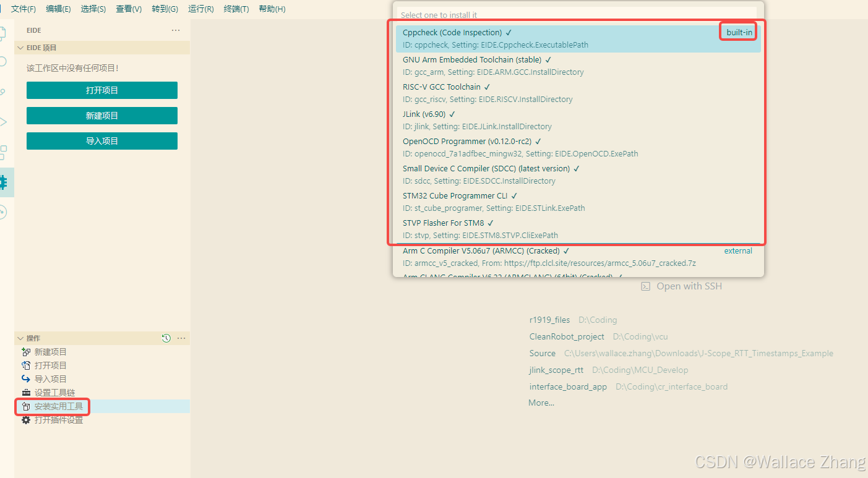Click the More... recent items link
Image resolution: width=868 pixels, height=478 pixels.
541,403
